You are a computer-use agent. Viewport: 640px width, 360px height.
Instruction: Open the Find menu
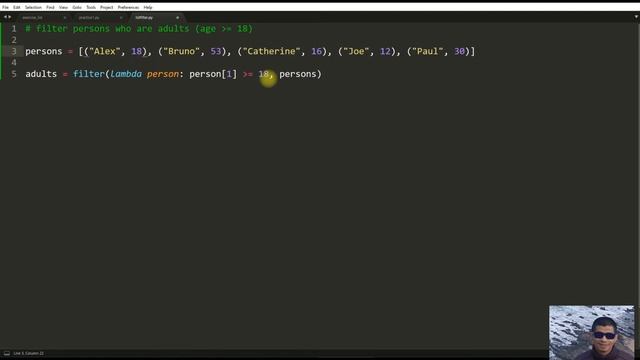[50, 7]
